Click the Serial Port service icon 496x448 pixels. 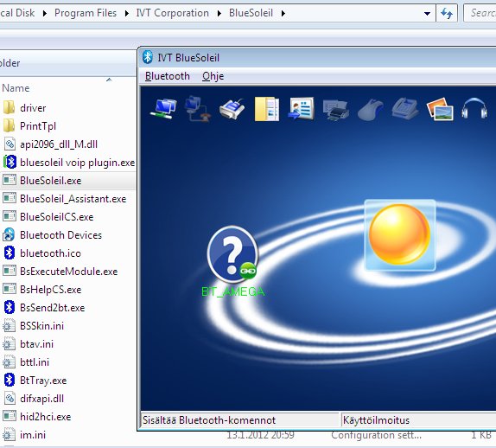click(232, 109)
